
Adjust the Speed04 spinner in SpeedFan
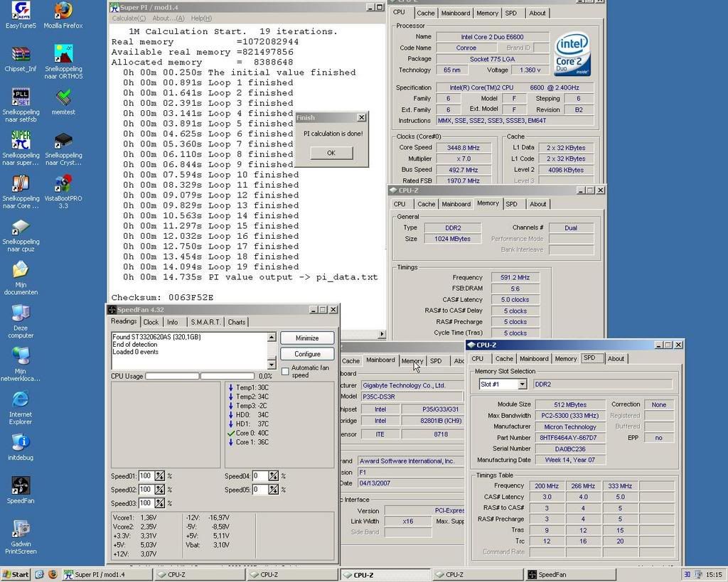(x=274, y=475)
